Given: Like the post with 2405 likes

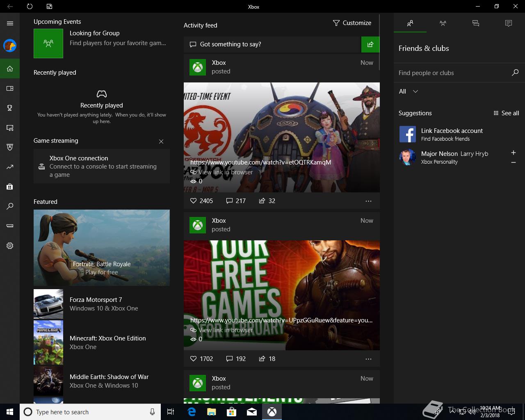Looking at the screenshot, I should tap(201, 201).
